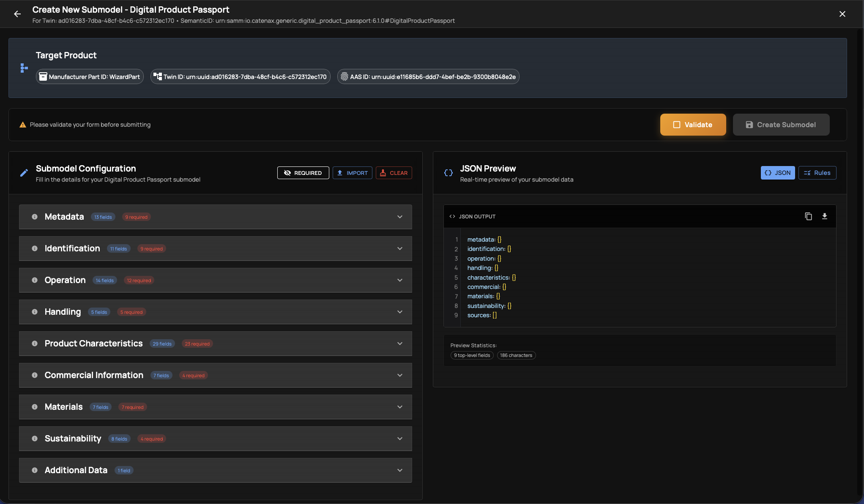Click the Twin ID chip
This screenshot has height=504, width=864.
[x=240, y=77]
